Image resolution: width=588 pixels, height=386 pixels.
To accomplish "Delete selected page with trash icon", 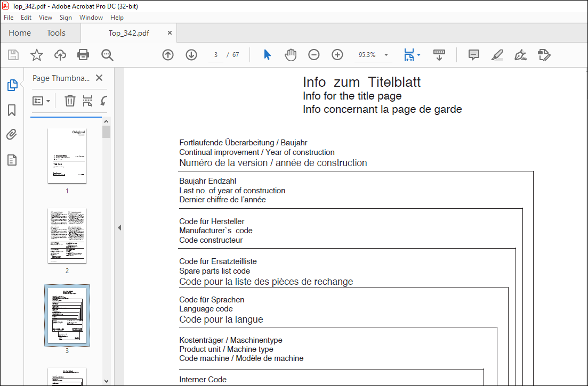I will point(70,101).
